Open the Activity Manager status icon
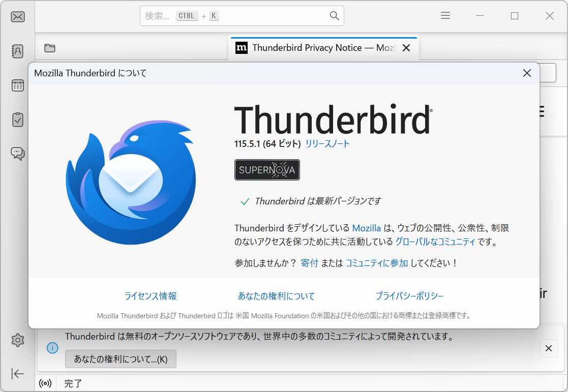The height and width of the screenshot is (392, 568). (x=45, y=383)
